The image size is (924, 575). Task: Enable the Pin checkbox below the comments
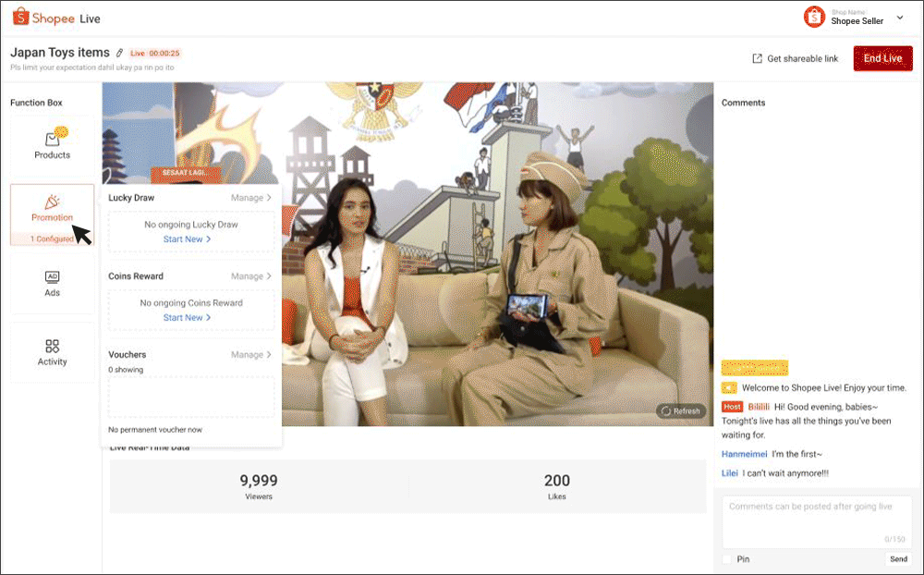(726, 558)
